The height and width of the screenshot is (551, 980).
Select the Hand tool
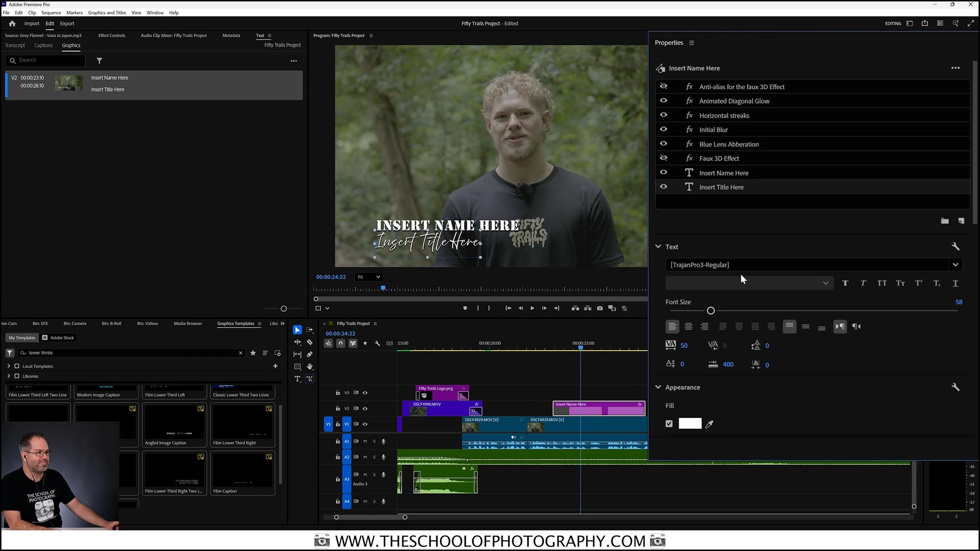pyautogui.click(x=310, y=366)
